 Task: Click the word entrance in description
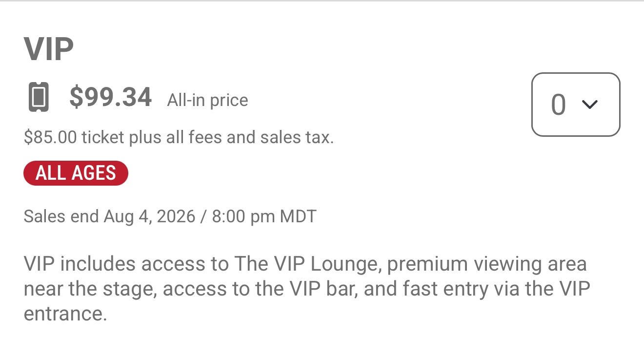(65, 313)
